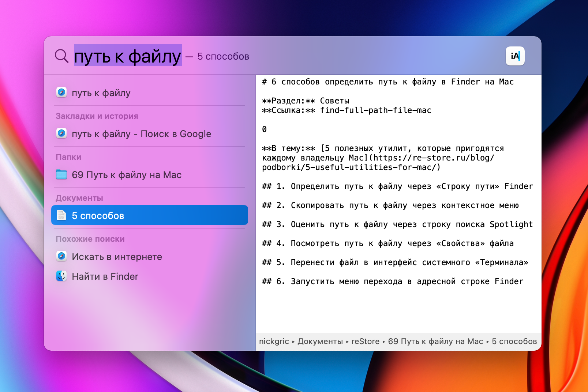588x392 pixels.
Task: Click "Документы" segment in the bottom path bar
Action: [x=320, y=342]
